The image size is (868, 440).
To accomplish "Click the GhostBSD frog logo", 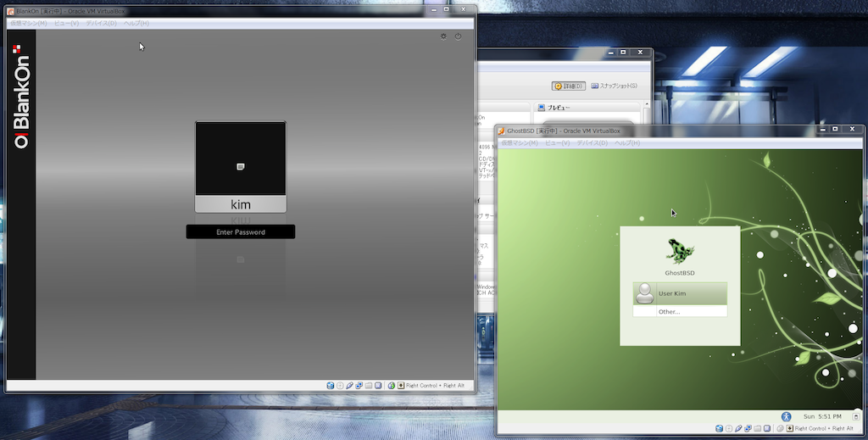I will [680, 251].
